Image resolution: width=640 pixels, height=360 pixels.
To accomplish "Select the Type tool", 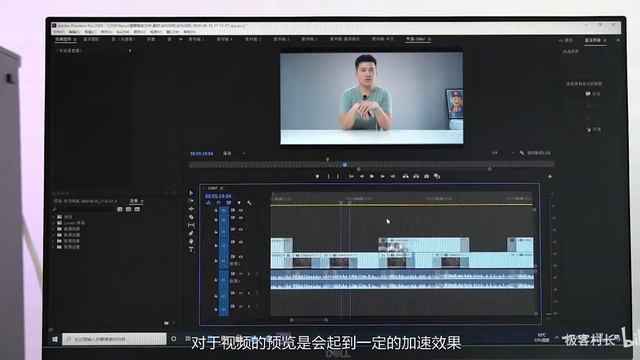I will point(191,249).
